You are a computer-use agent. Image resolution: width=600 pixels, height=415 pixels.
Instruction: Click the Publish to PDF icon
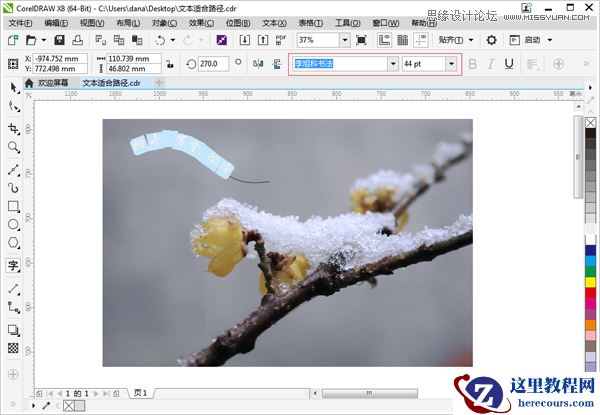[281, 40]
